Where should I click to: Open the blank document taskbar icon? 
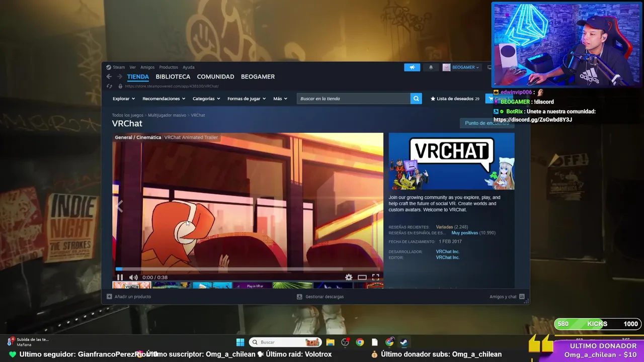tap(374, 342)
